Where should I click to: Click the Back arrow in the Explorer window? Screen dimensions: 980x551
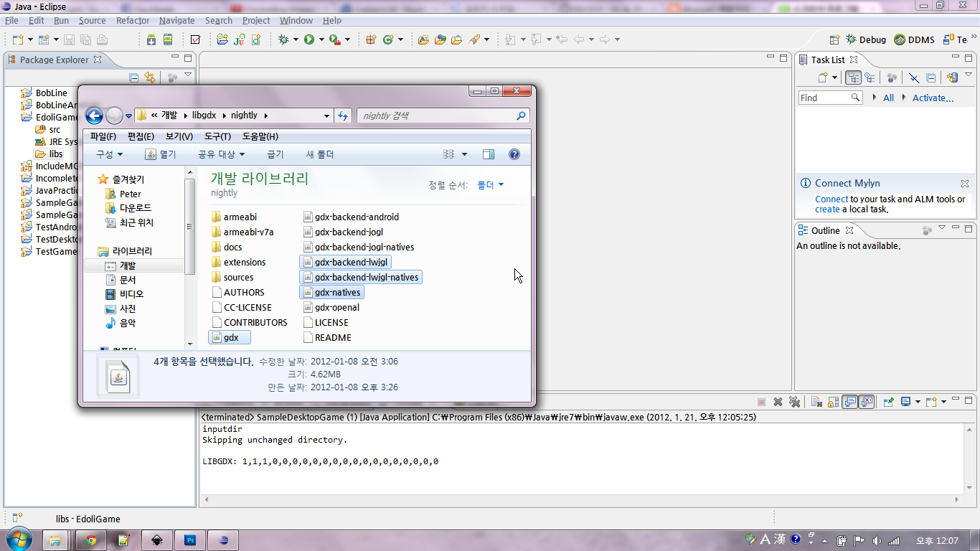94,116
